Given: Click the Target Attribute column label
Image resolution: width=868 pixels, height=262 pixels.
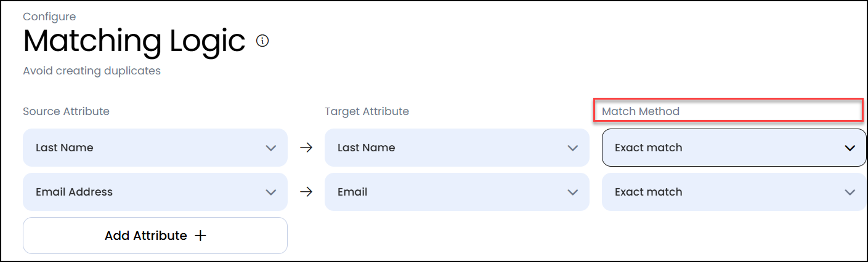Looking at the screenshot, I should (x=367, y=111).
